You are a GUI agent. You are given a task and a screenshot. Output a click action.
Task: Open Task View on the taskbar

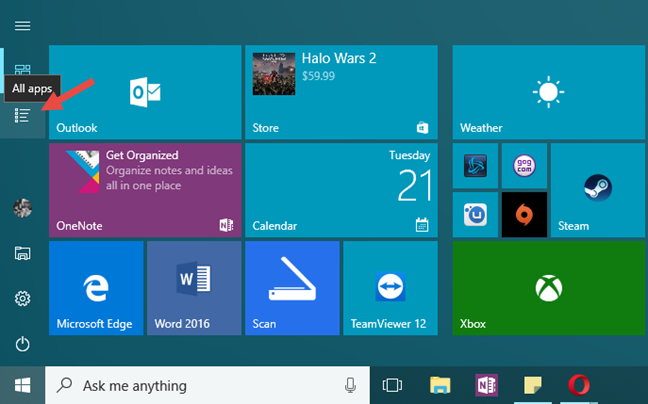(392, 385)
